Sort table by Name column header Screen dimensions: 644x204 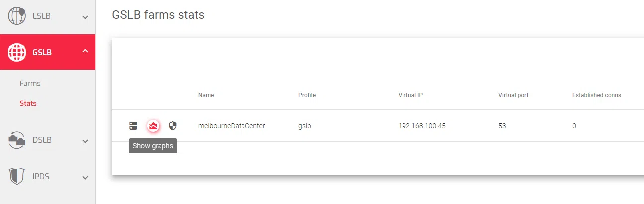point(206,95)
